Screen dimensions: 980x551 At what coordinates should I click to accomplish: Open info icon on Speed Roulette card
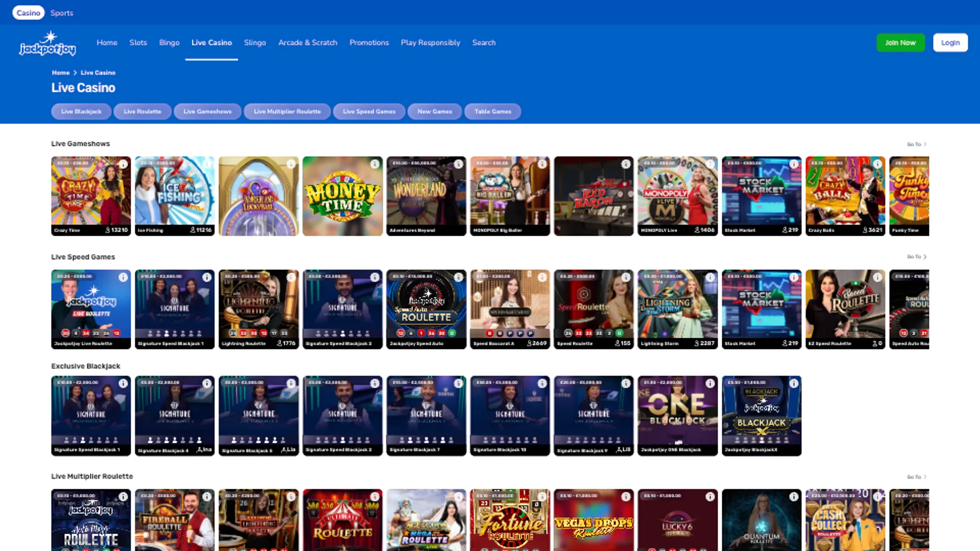click(626, 277)
